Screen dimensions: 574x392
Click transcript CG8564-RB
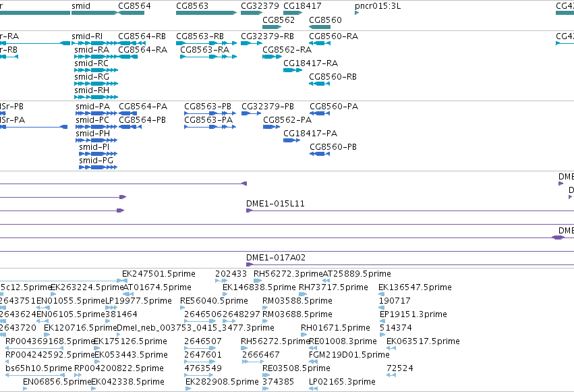tap(132, 43)
